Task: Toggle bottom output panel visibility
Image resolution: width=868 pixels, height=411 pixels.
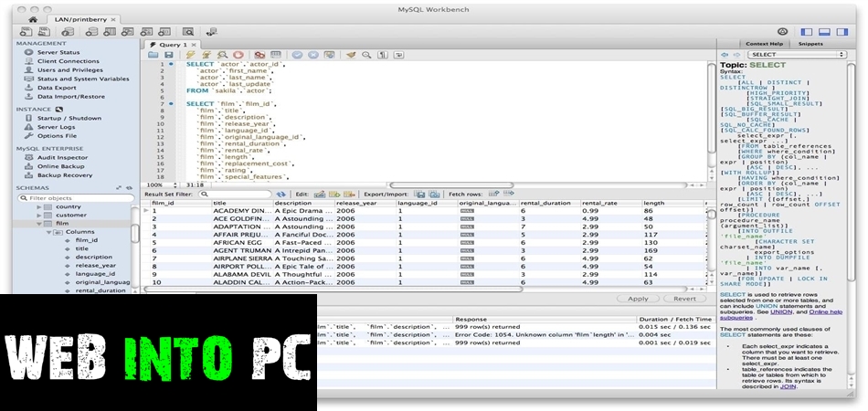Action: pos(824,32)
